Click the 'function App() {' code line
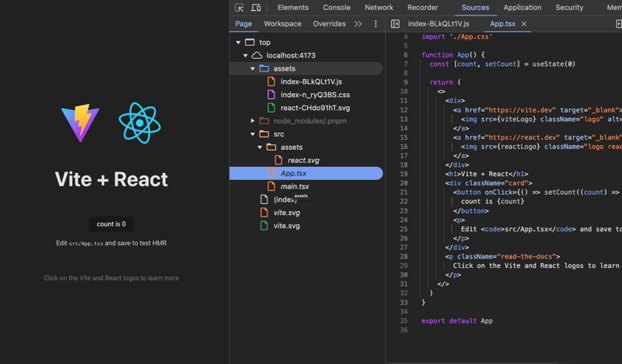622x364 pixels. tap(453, 55)
